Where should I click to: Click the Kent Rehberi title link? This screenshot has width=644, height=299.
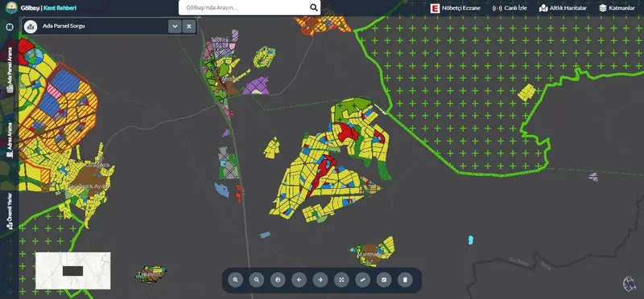(x=60, y=8)
